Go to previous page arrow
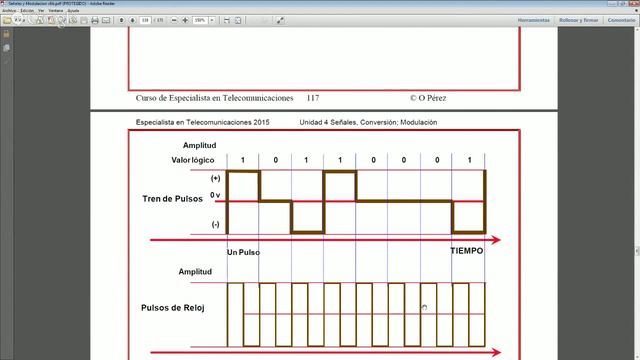Image resolution: width=640 pixels, height=360 pixels. click(121, 20)
